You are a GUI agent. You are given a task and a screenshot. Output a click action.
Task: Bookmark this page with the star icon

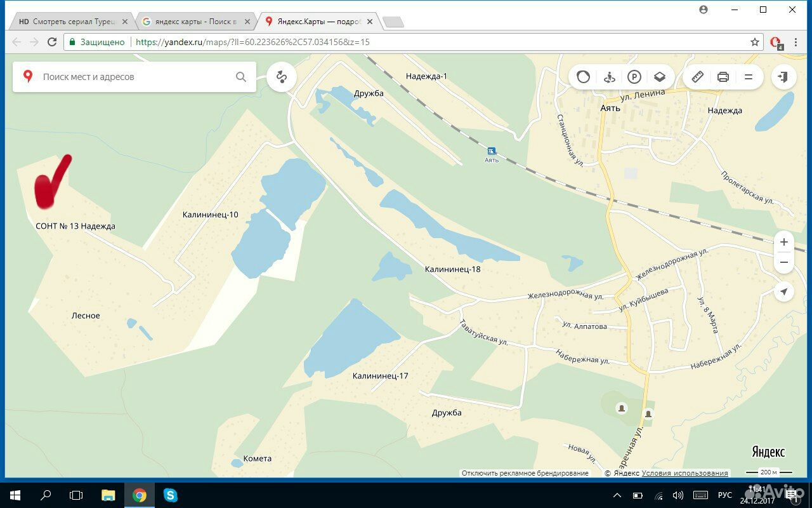tap(755, 42)
